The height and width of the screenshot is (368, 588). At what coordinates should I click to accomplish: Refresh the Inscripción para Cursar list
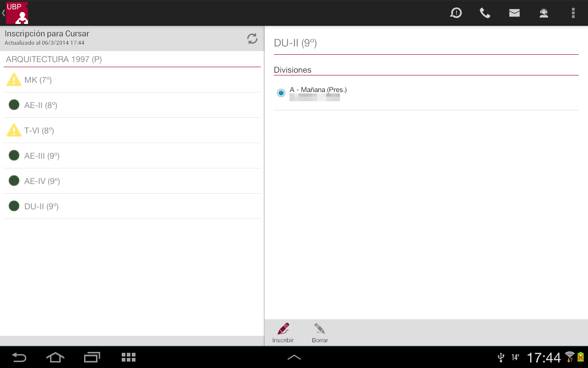[252, 39]
